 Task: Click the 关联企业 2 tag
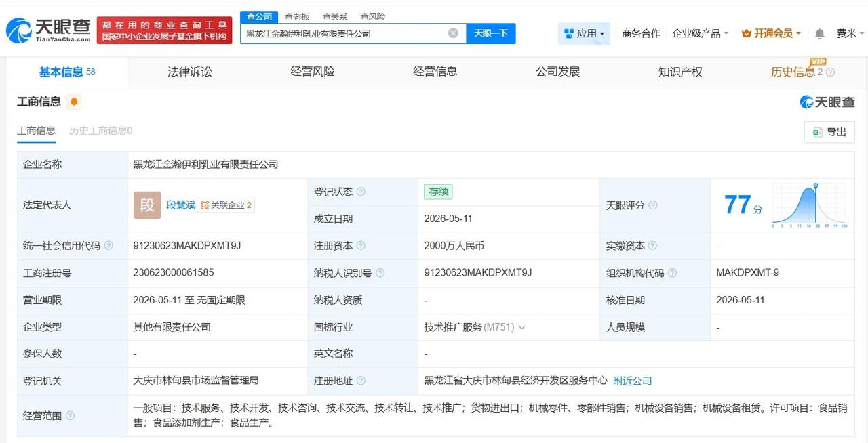226,205
